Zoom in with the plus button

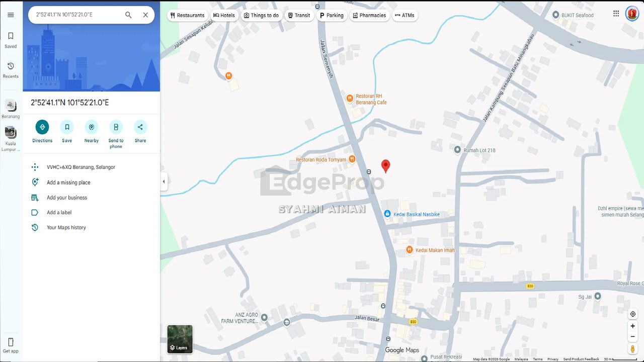(x=633, y=326)
